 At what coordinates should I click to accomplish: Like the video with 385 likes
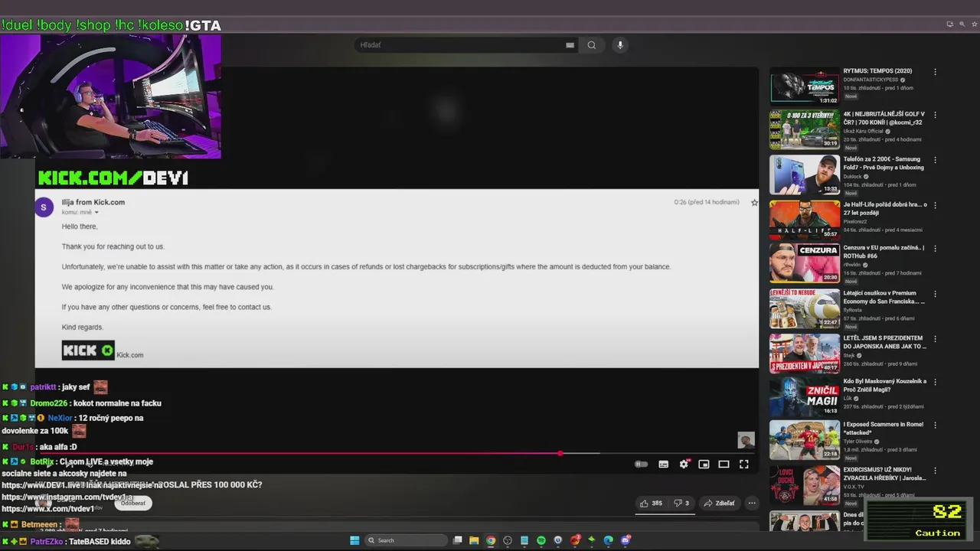pyautogui.click(x=652, y=503)
